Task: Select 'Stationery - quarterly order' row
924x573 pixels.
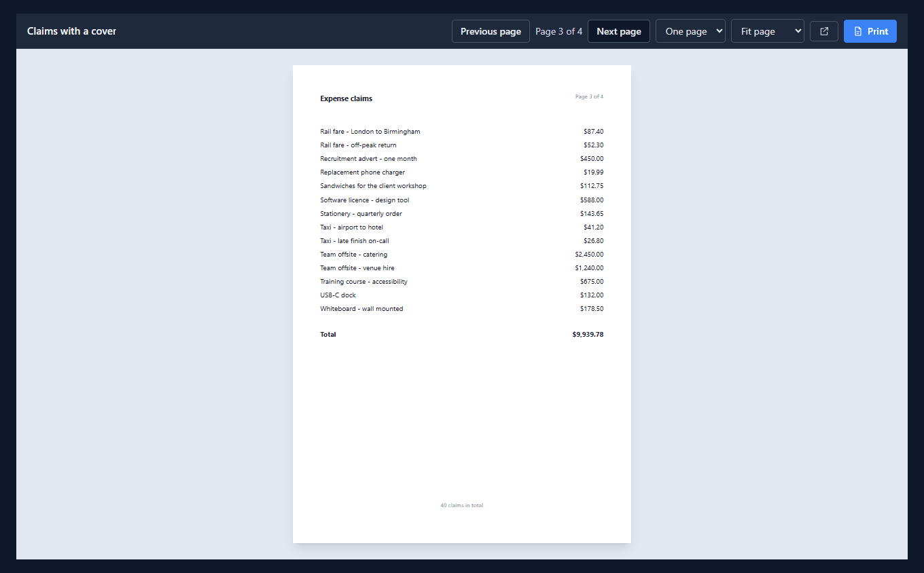Action: coord(462,214)
